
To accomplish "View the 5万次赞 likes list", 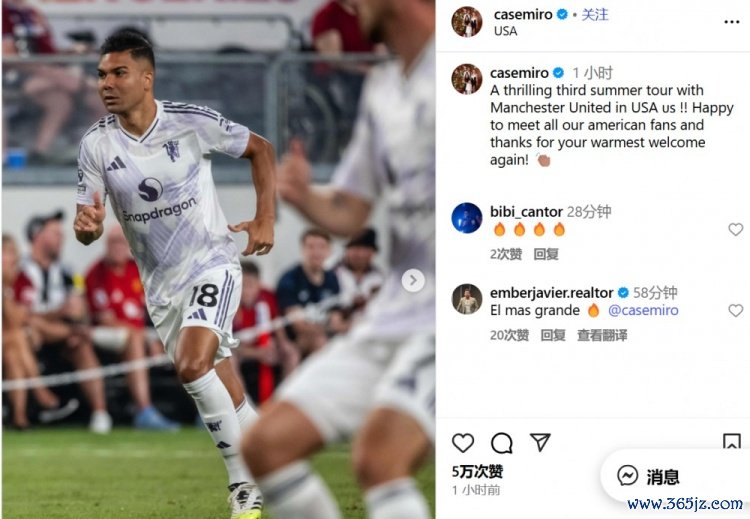I will coord(477,472).
